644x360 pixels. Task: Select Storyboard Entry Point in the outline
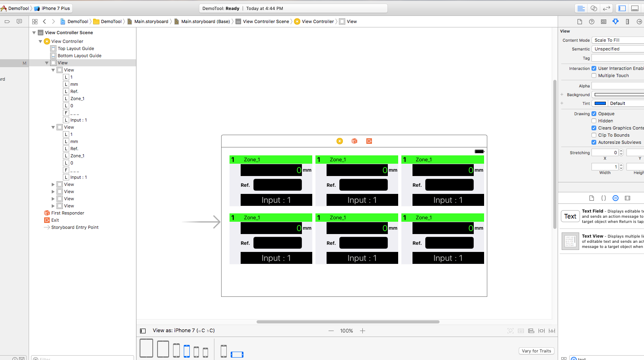(75, 227)
